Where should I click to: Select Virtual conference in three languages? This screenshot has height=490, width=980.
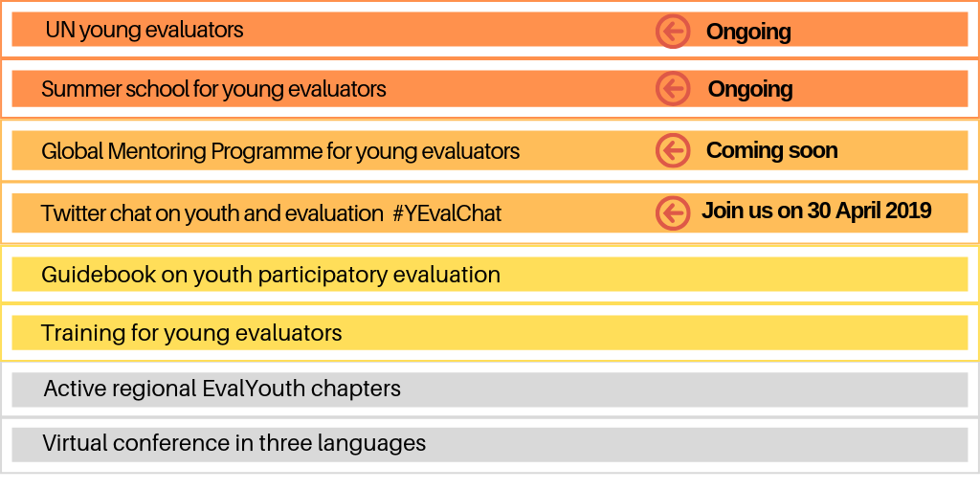[490, 444]
